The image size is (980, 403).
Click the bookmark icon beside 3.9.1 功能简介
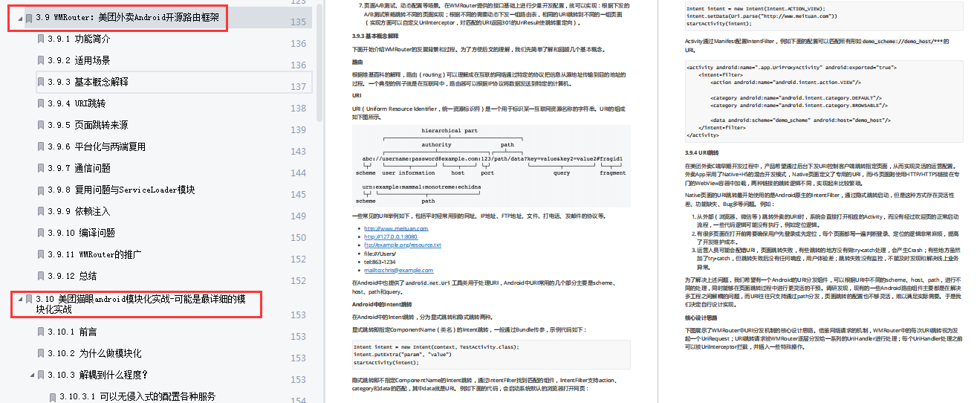42,39
